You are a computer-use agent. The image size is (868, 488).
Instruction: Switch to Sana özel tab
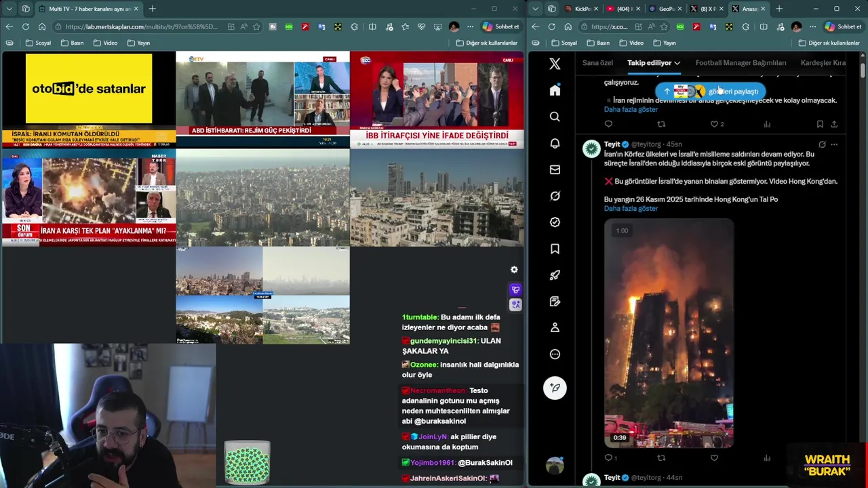597,63
